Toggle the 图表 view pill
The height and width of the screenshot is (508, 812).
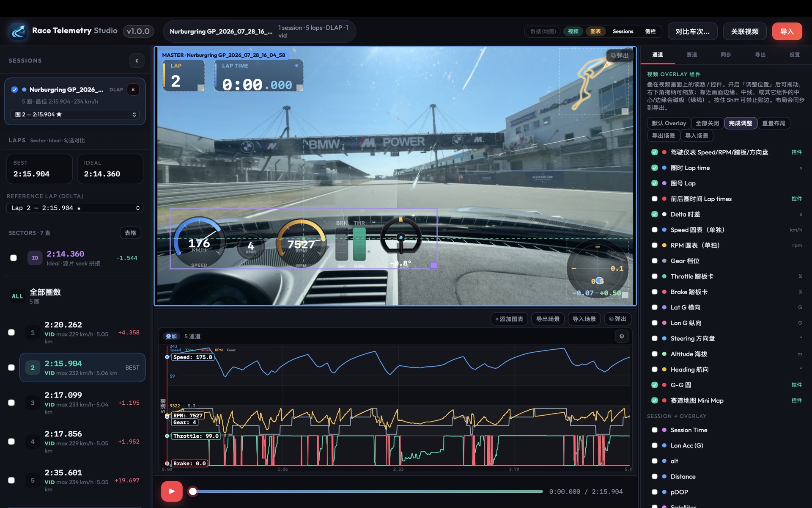click(x=595, y=31)
